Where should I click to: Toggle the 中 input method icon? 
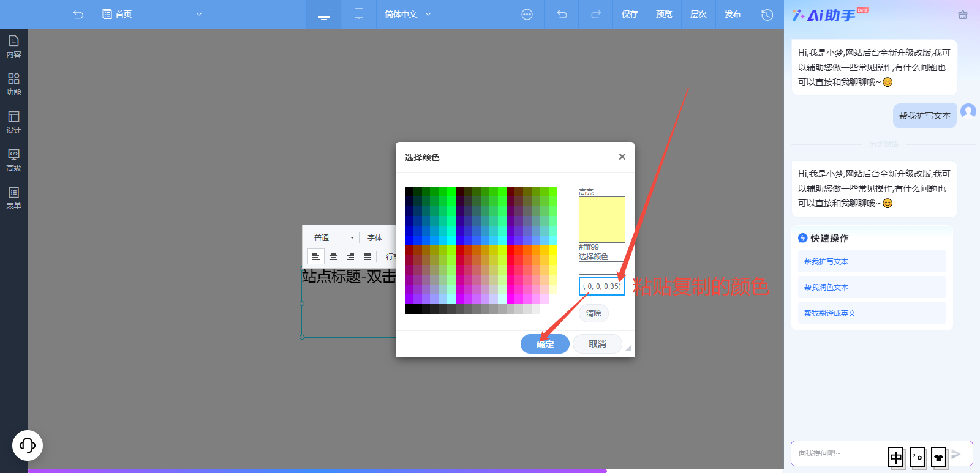tap(896, 457)
